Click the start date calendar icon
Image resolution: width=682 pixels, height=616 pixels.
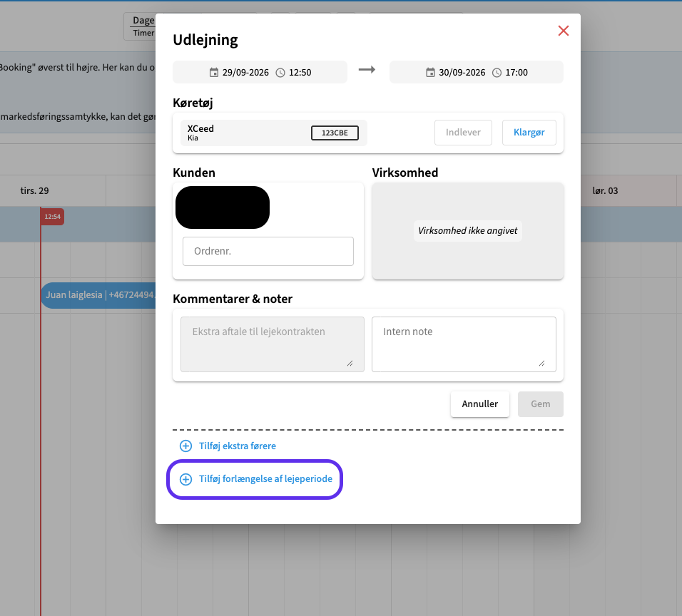[213, 73]
